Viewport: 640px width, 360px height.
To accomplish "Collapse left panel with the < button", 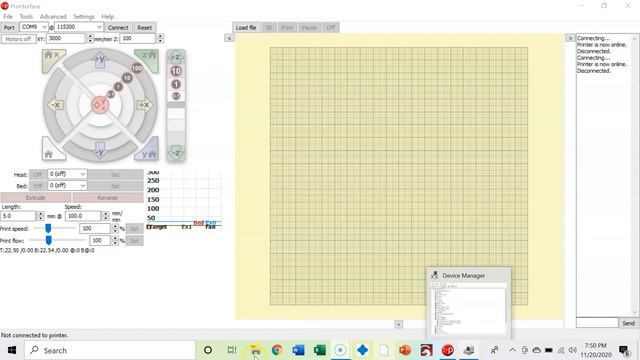I will (229, 38).
